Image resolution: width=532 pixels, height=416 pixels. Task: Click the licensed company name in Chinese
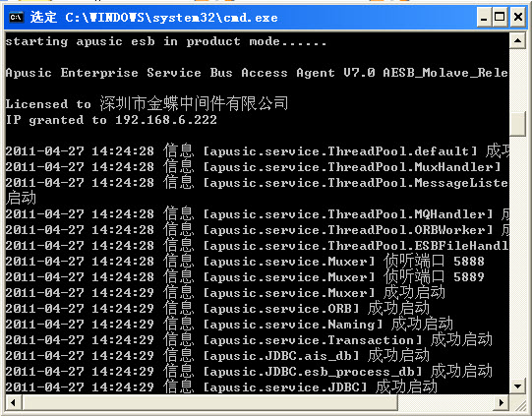(194, 103)
